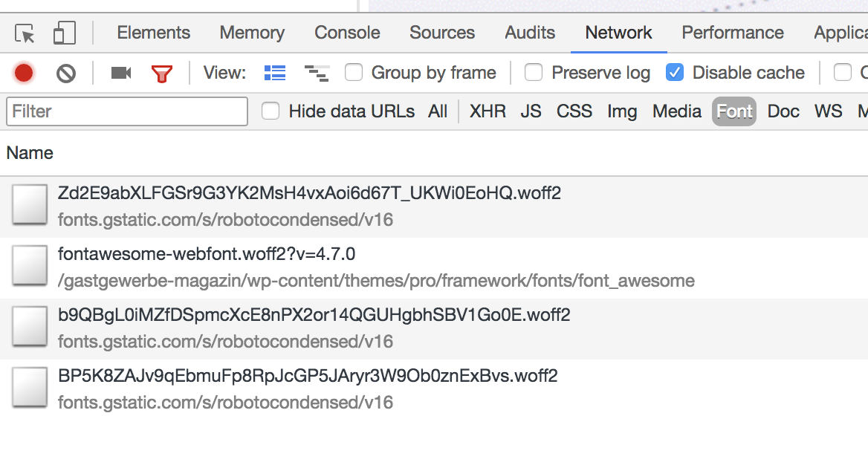This screenshot has height=465, width=868.
Task: Stop recording the network log
Action: pos(24,73)
